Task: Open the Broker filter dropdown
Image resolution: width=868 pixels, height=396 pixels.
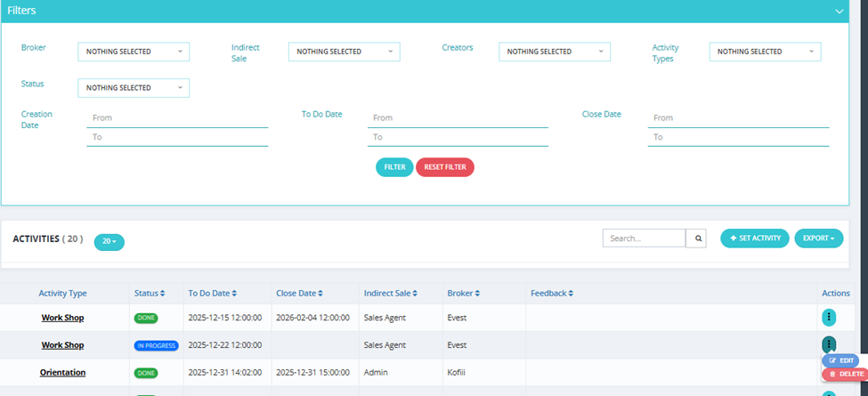Action: (134, 52)
